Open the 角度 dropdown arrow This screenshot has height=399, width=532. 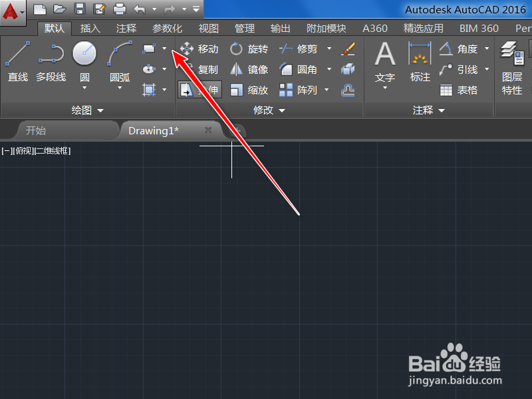tap(487, 49)
